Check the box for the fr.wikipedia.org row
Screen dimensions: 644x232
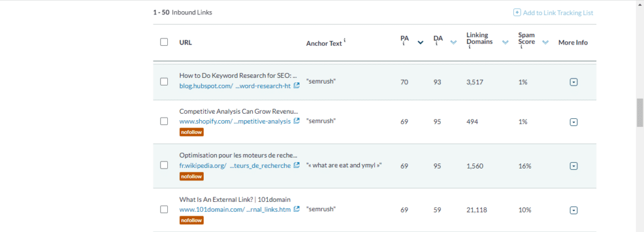click(x=164, y=165)
